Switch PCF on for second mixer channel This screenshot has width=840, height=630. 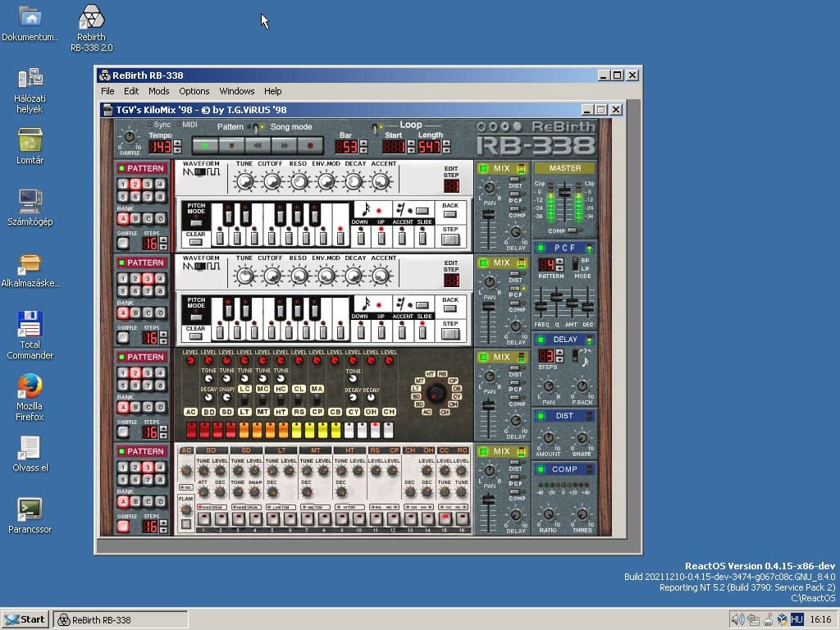(x=515, y=288)
